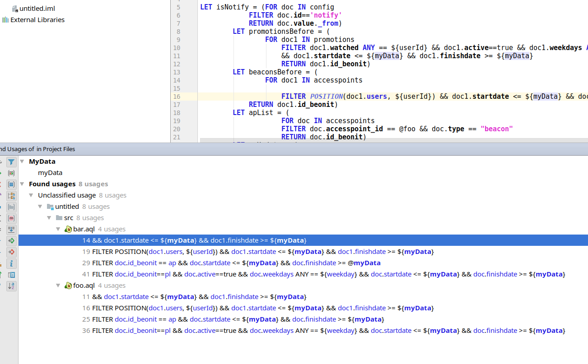
Task: Select foo.aql usage at line 11
Action: point(303,297)
